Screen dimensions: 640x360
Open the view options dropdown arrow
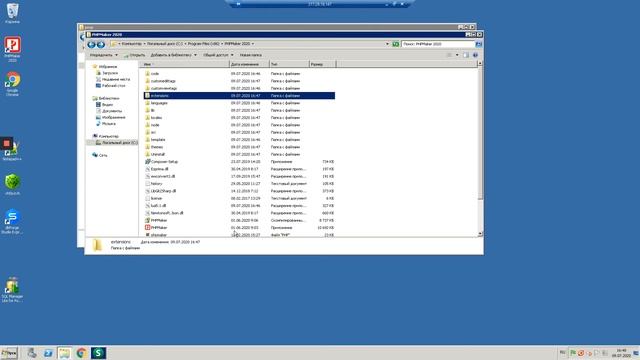457,55
